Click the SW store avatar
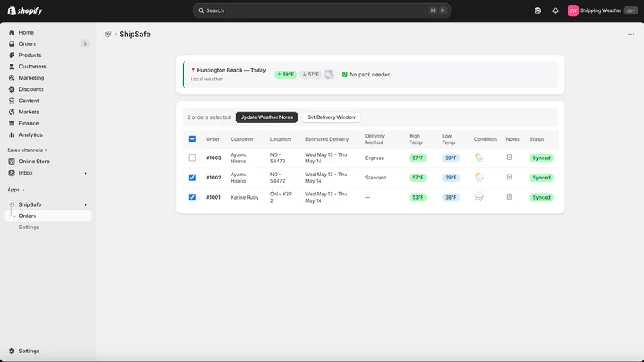644x362 pixels. (573, 10)
